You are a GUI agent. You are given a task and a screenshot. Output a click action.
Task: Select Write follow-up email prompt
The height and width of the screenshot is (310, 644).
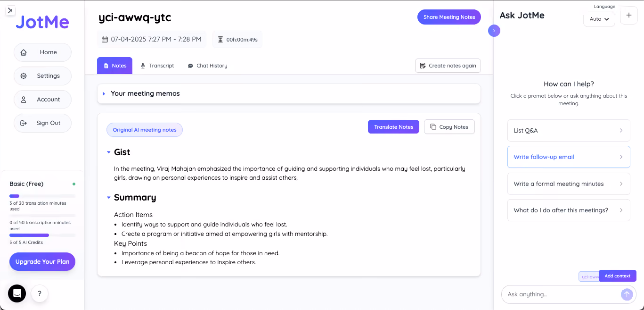pos(569,157)
